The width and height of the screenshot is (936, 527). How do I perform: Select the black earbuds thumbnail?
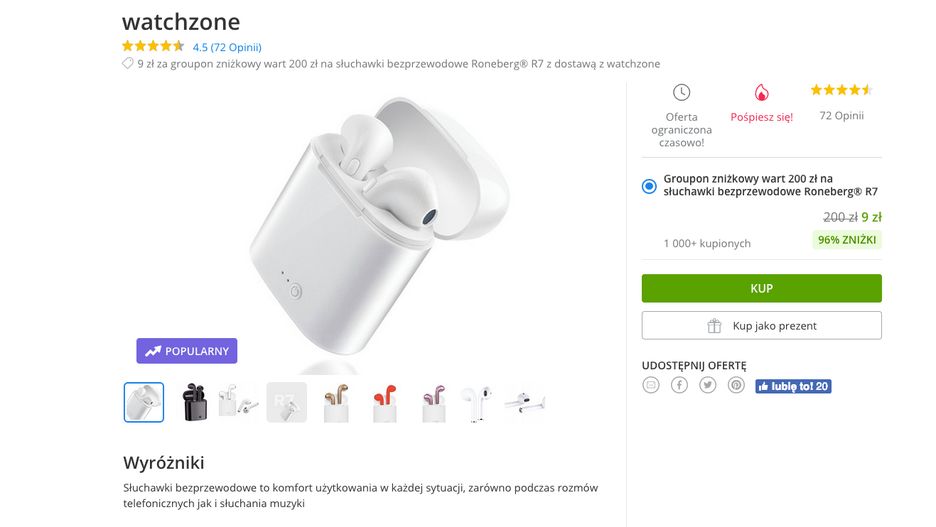[192, 402]
